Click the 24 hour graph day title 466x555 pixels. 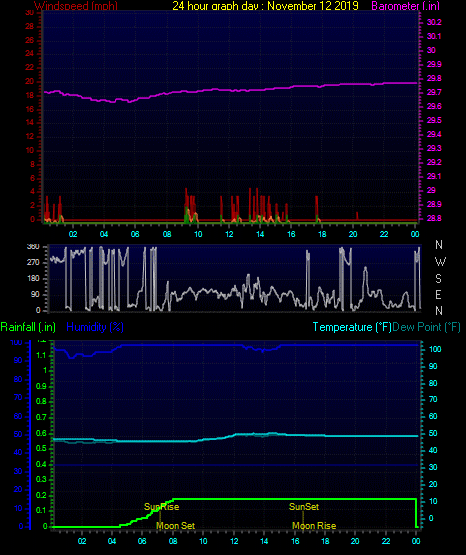pyautogui.click(x=265, y=6)
